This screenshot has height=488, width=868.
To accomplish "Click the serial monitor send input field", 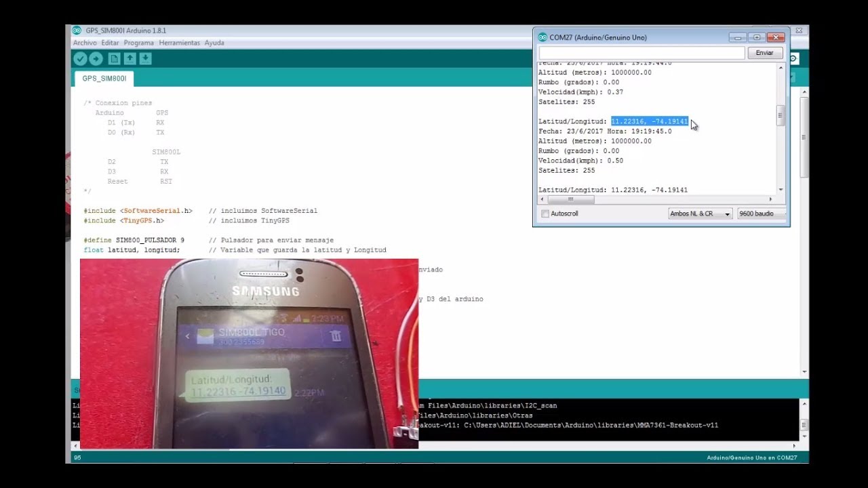I will (x=642, y=53).
